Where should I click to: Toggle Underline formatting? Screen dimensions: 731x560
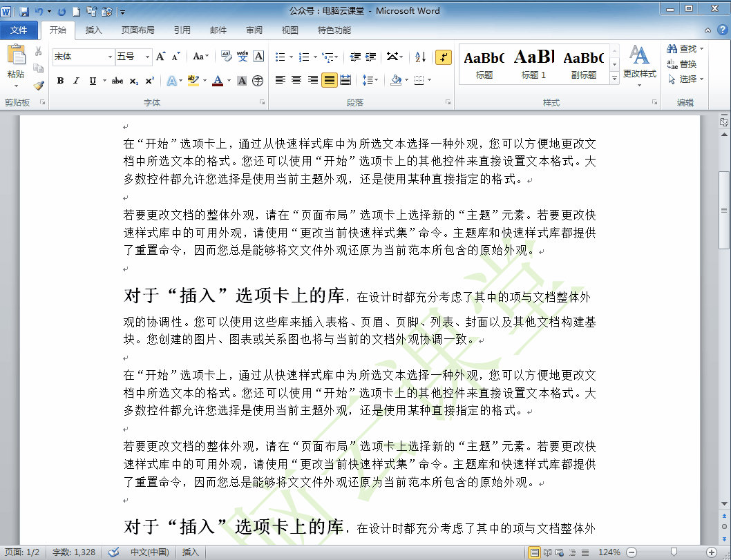click(x=93, y=81)
